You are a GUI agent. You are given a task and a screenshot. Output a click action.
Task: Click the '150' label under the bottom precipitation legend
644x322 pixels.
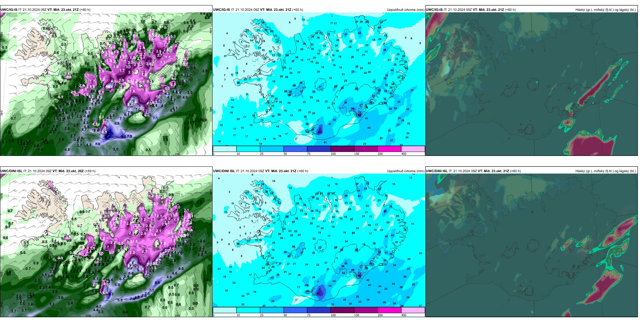pyautogui.click(x=357, y=315)
